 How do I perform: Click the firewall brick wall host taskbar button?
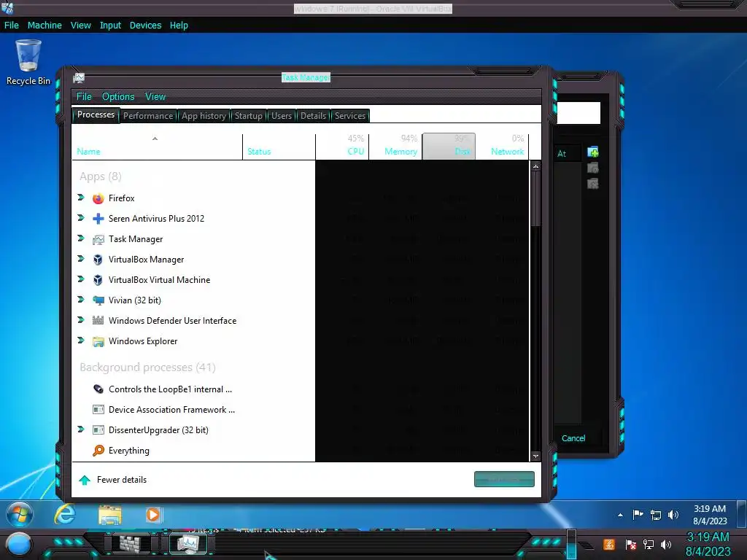click(x=130, y=544)
